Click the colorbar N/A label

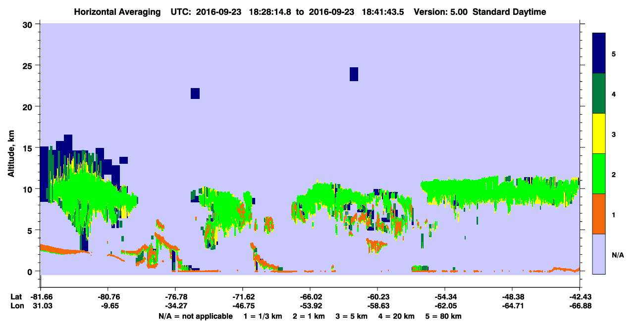coord(618,255)
